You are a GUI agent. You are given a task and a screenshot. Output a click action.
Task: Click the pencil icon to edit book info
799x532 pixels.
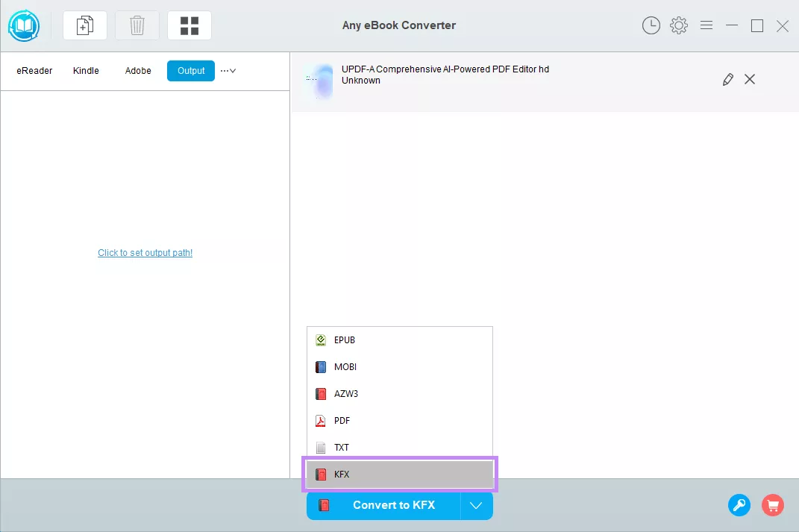point(727,79)
